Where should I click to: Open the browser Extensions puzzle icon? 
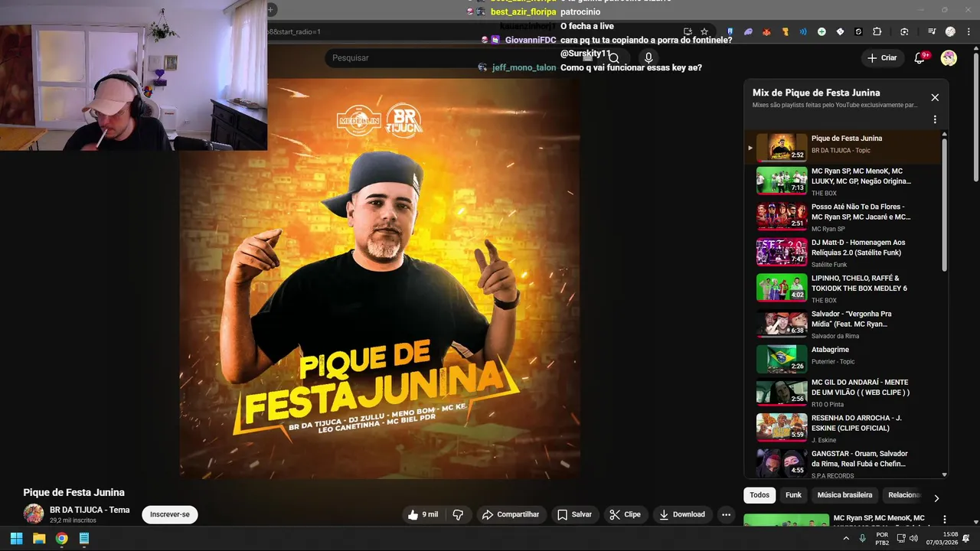tap(877, 32)
